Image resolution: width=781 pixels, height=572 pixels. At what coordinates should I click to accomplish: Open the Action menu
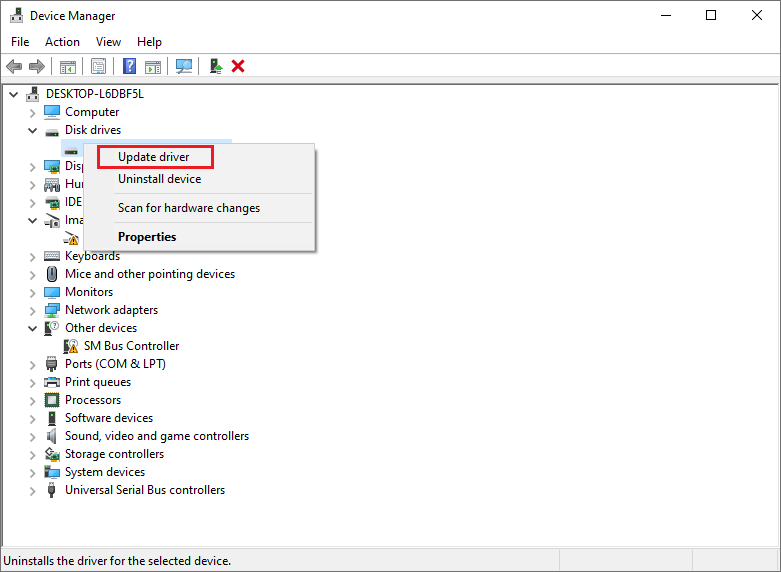pyautogui.click(x=62, y=42)
